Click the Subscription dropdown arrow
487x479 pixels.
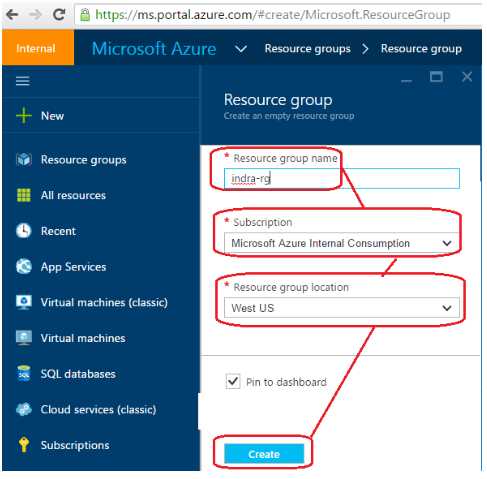tap(447, 243)
